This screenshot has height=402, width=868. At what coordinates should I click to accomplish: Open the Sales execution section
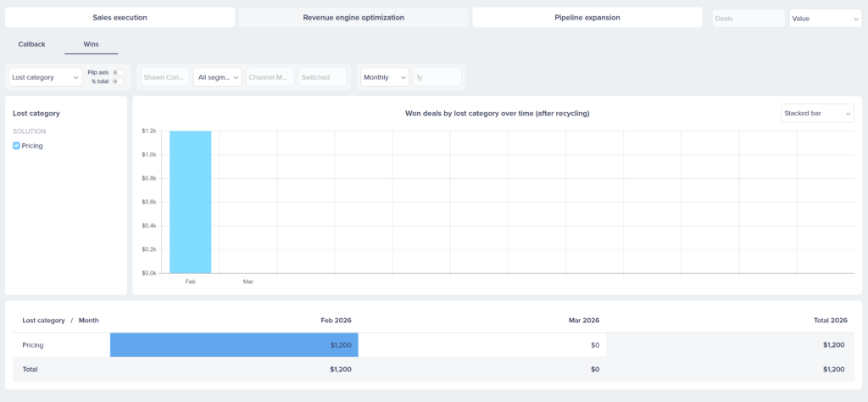tap(120, 18)
